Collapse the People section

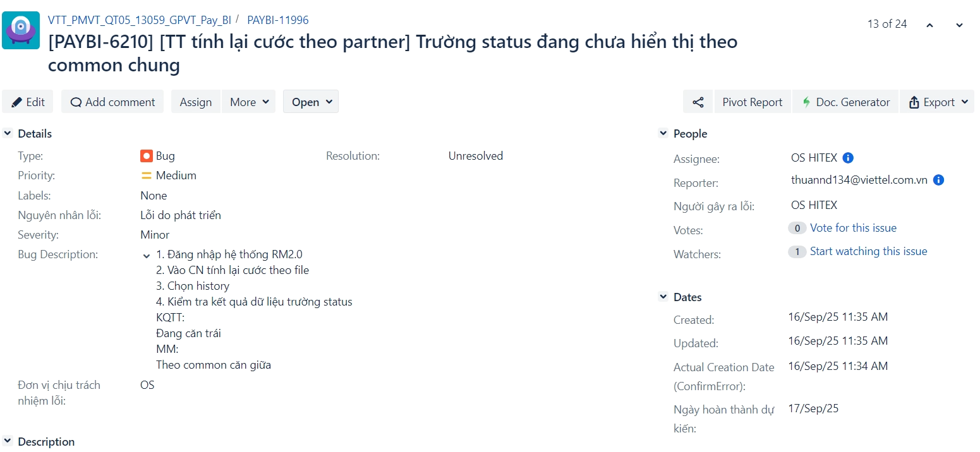(x=663, y=134)
